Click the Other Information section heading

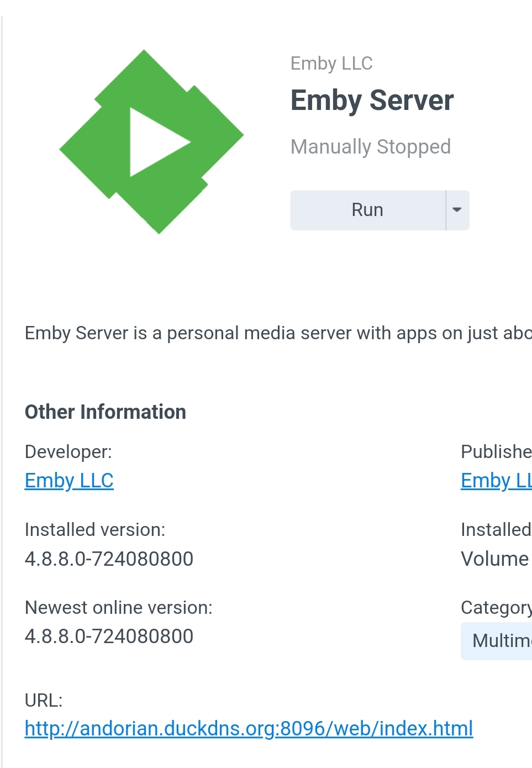point(105,412)
